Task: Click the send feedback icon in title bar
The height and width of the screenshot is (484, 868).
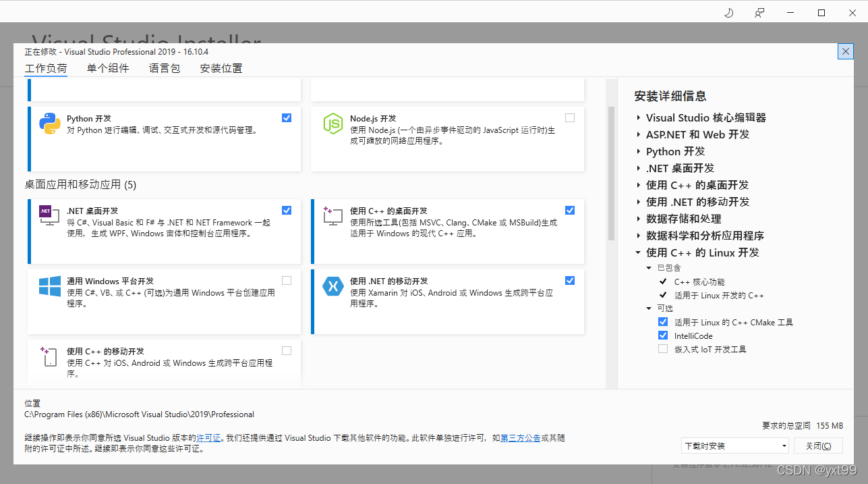Action: pos(759,13)
